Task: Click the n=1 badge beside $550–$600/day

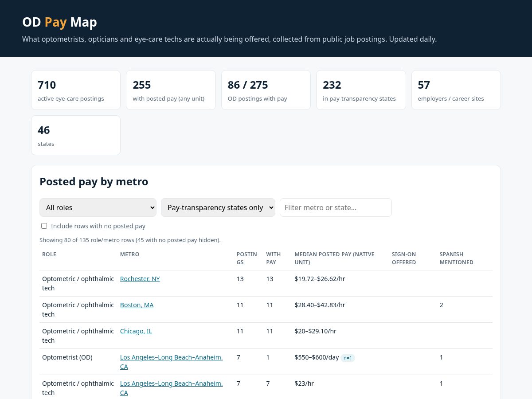Action: tap(348, 358)
